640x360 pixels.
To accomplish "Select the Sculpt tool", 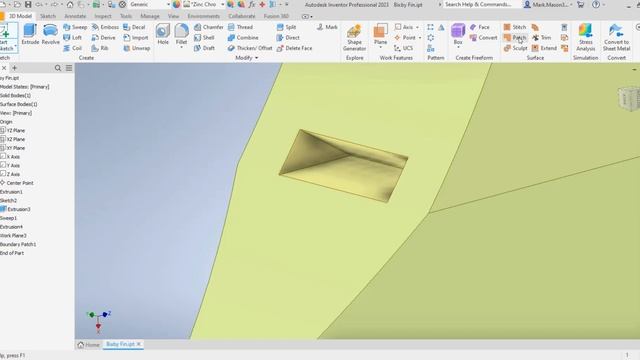I will pos(515,48).
